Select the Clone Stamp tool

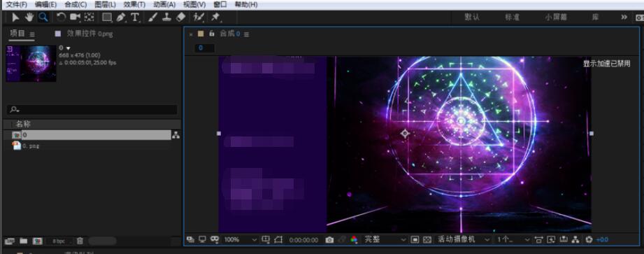(x=166, y=17)
